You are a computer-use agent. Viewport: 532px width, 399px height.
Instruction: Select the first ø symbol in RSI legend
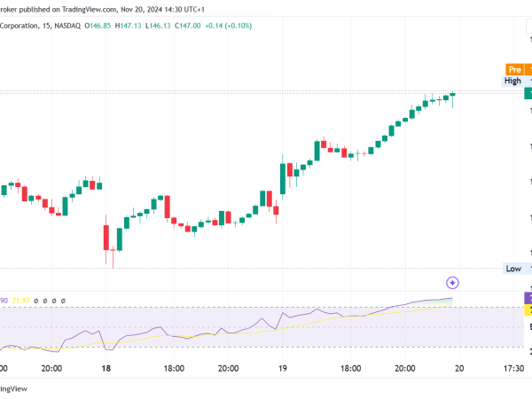coord(36,301)
